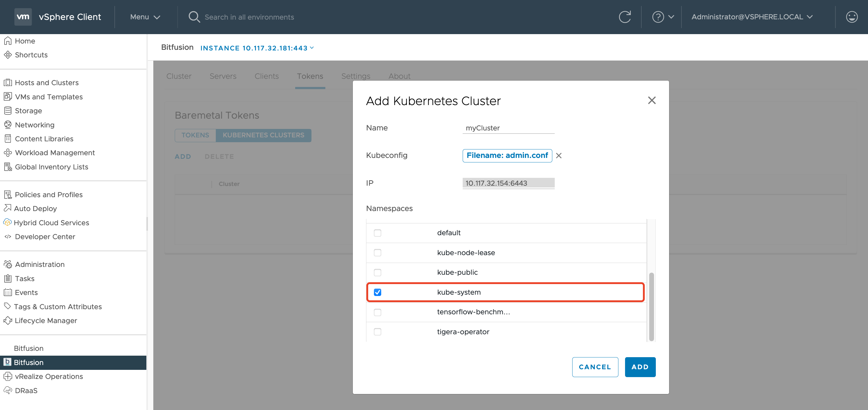Close the Add Kubernetes Cluster dialog
The height and width of the screenshot is (410, 868).
point(652,100)
